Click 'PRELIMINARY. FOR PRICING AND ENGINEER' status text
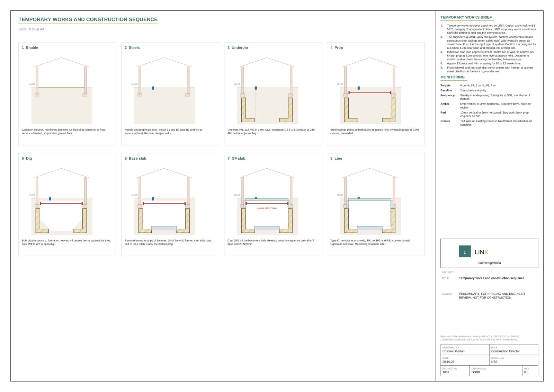This screenshot has width=554, height=392. coord(492,294)
